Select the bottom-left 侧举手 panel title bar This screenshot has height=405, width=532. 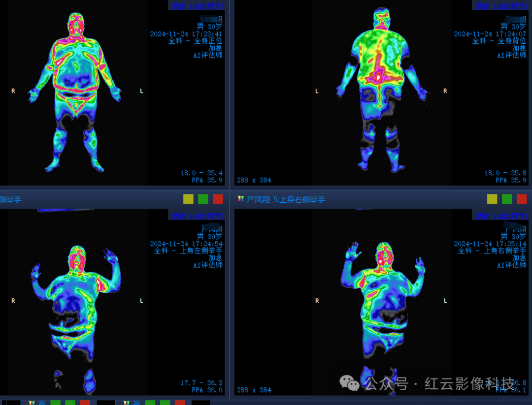[x=89, y=199]
